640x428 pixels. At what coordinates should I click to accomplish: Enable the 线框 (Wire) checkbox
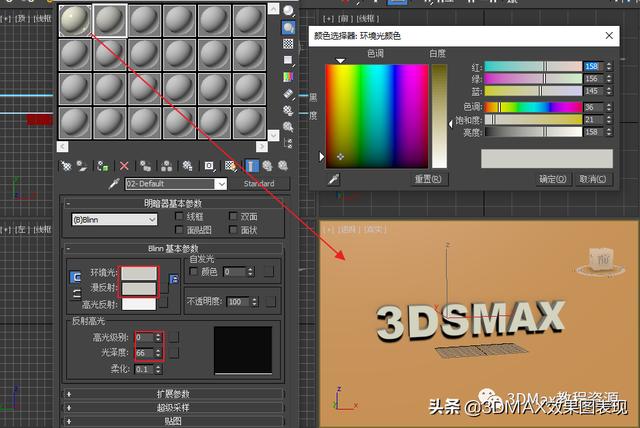(179, 216)
